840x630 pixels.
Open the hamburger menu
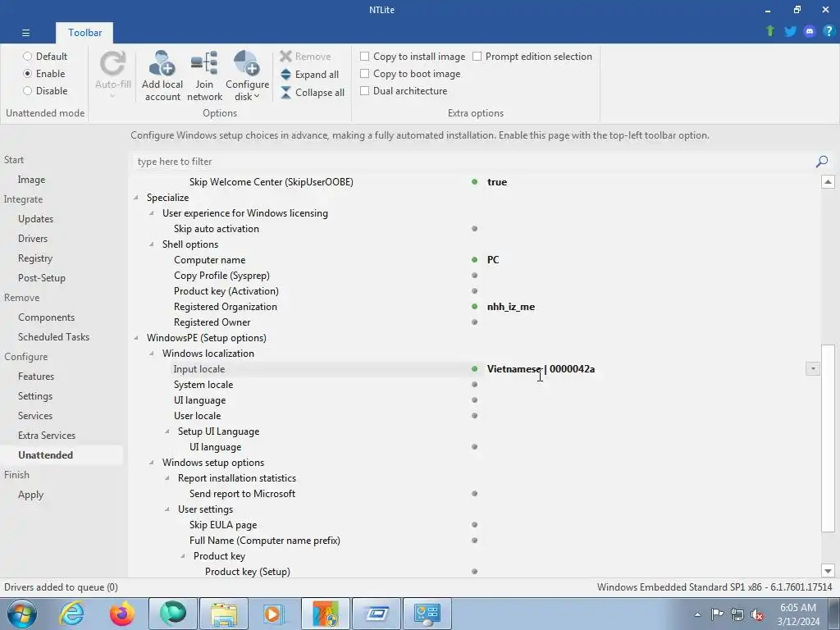pyautogui.click(x=25, y=33)
